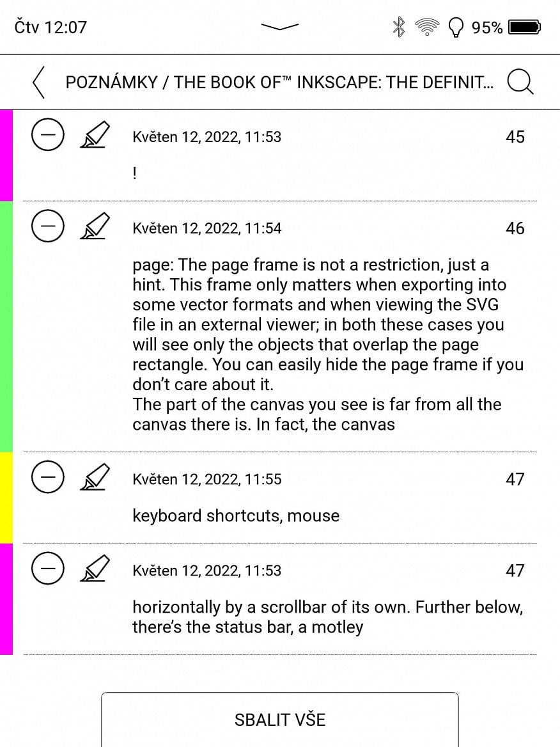The image size is (560, 747).
Task: Tap the green color stripe of note 46
Action: click(x=5, y=320)
